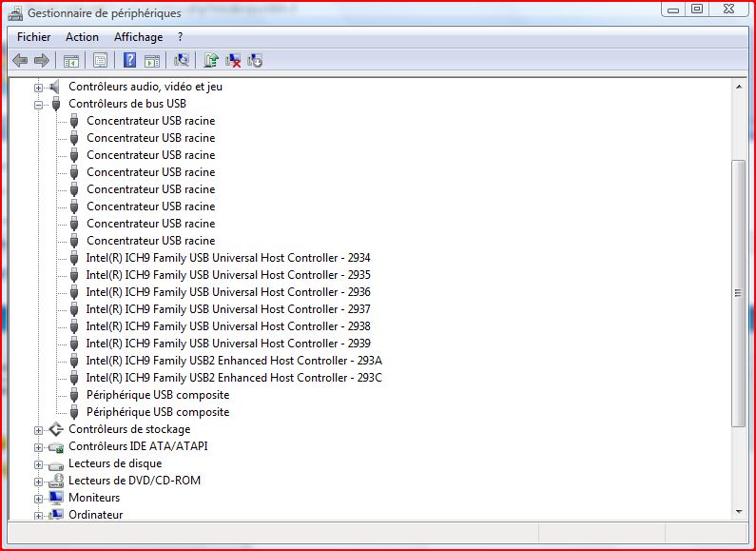Click the scrollbar up arrow

tap(739, 87)
